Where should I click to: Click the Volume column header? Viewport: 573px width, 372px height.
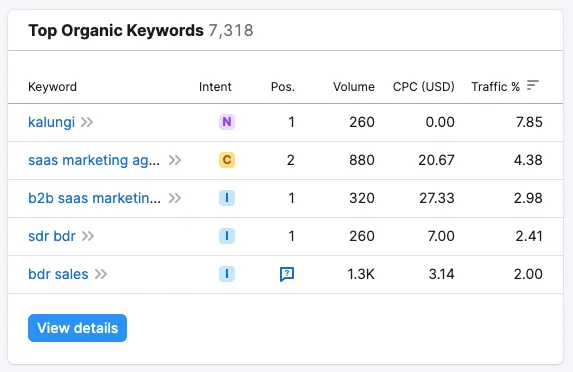pyautogui.click(x=354, y=87)
